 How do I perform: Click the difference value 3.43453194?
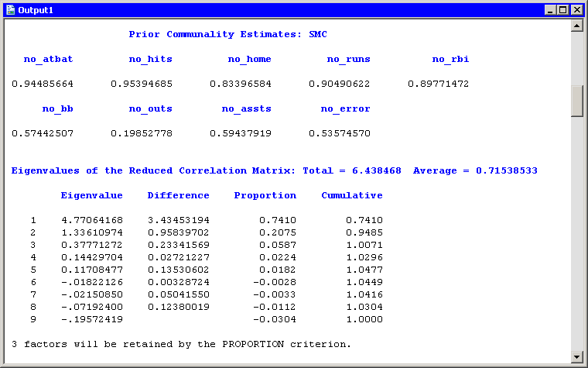coord(179,220)
